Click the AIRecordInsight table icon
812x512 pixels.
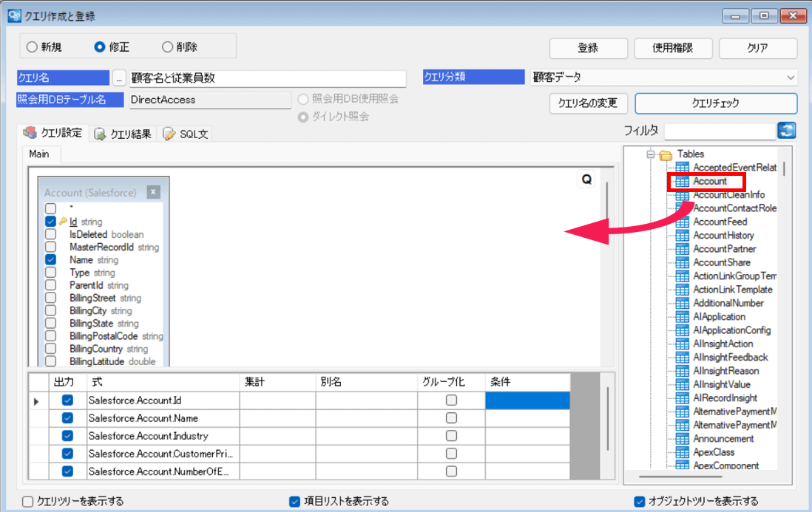click(x=683, y=397)
